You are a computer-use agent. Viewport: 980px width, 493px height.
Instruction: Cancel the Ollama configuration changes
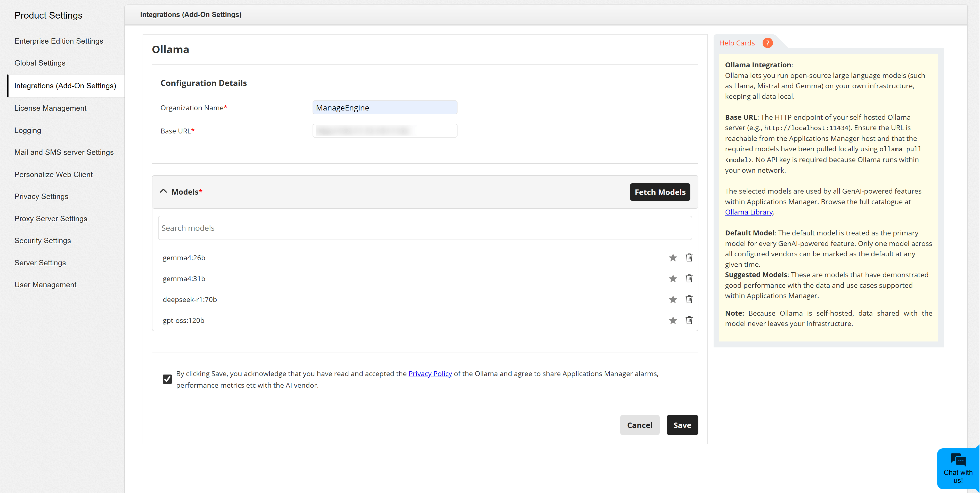(x=640, y=425)
